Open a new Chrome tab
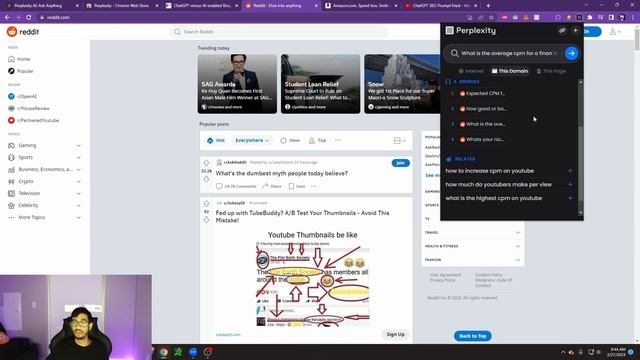Screen dimensions: 640x360 tap(488, 6)
